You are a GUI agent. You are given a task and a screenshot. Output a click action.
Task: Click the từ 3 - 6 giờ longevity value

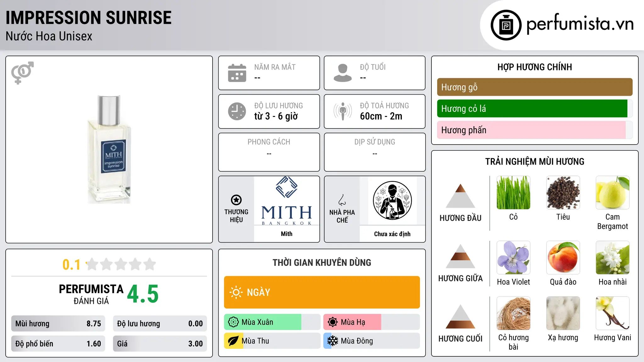[276, 116]
